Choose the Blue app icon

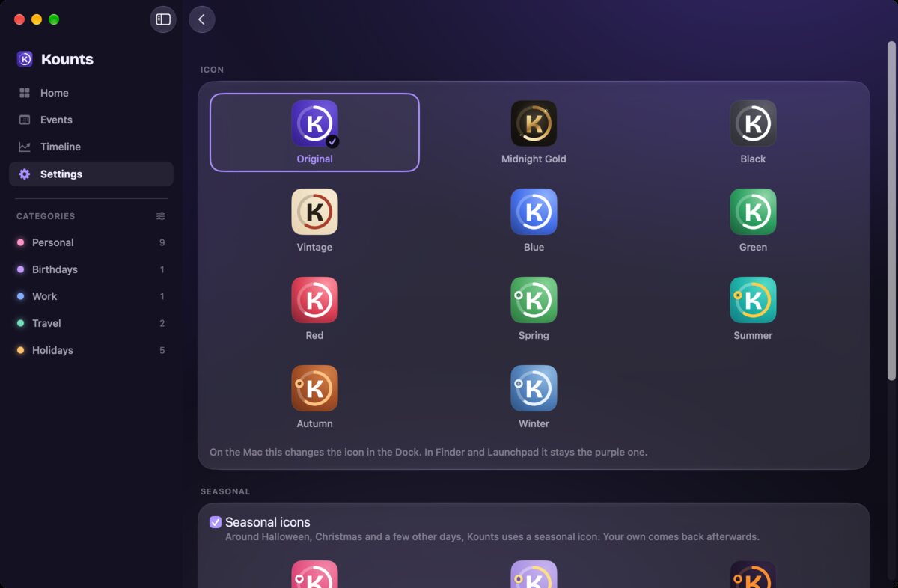pyautogui.click(x=534, y=212)
